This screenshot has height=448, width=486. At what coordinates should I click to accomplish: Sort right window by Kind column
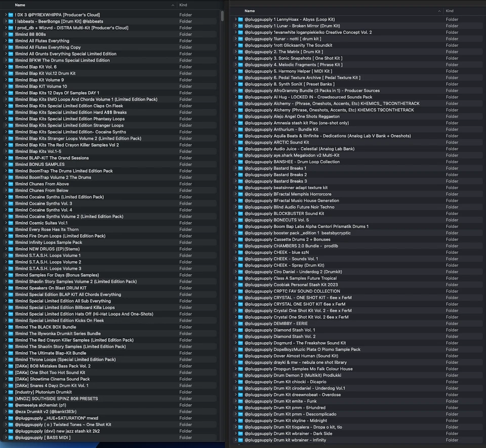450,11
